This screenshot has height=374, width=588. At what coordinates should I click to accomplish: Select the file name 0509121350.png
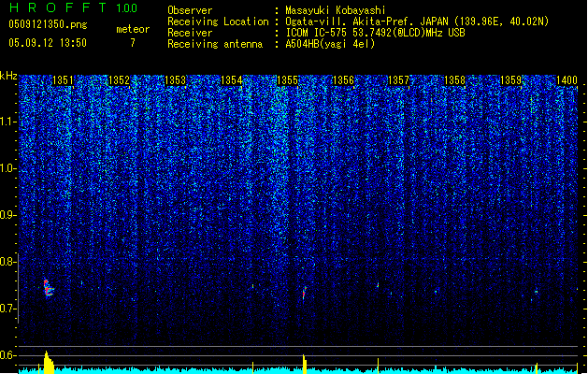48,24
